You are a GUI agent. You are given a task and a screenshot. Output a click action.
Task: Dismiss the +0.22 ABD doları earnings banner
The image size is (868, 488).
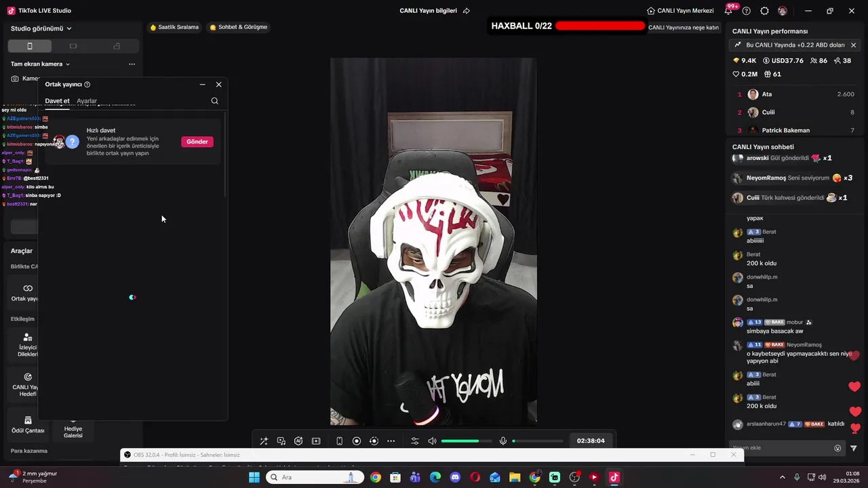853,45
